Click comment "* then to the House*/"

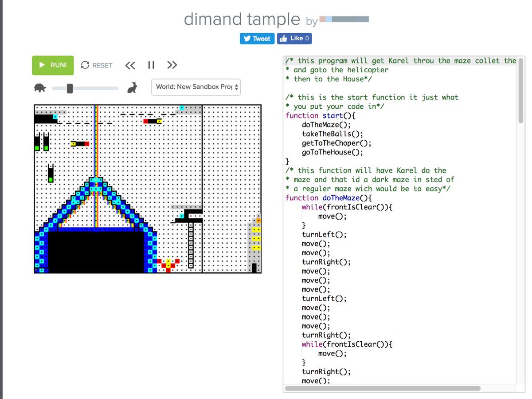pos(329,79)
